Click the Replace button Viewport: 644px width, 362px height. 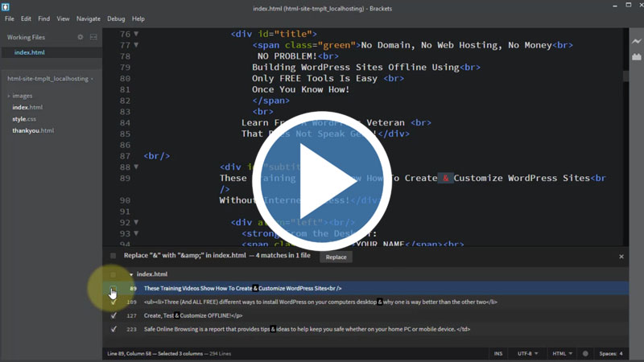(x=336, y=257)
